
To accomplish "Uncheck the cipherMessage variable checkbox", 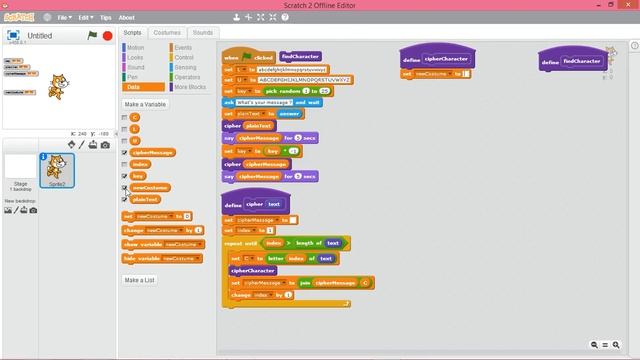I will [x=124, y=153].
